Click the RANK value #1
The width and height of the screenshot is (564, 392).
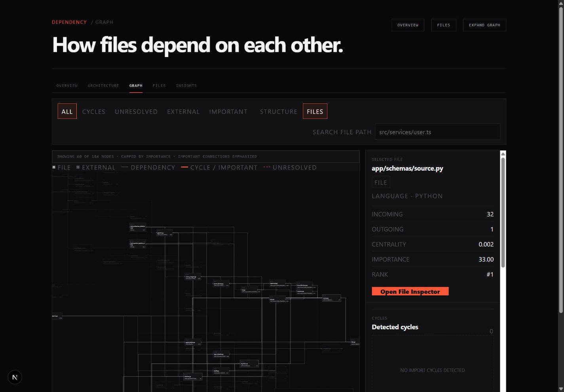tap(490, 274)
